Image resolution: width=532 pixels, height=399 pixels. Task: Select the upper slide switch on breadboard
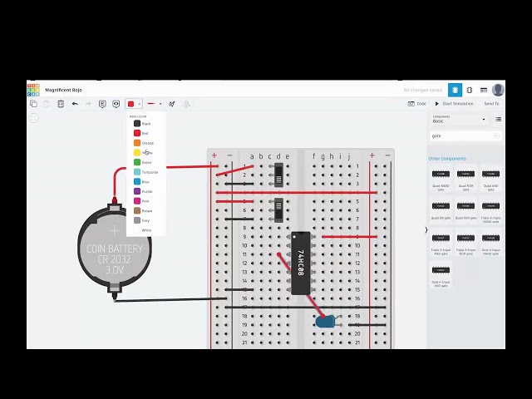pyautogui.click(x=278, y=175)
